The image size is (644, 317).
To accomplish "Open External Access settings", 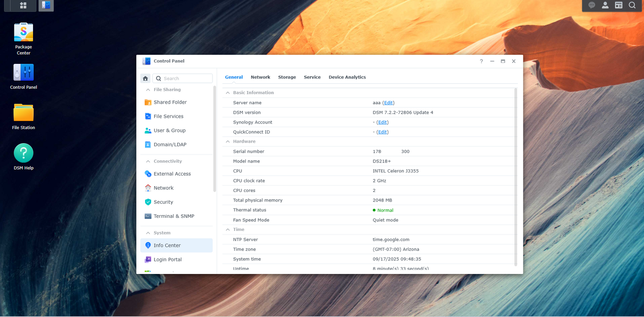I will (x=176, y=174).
